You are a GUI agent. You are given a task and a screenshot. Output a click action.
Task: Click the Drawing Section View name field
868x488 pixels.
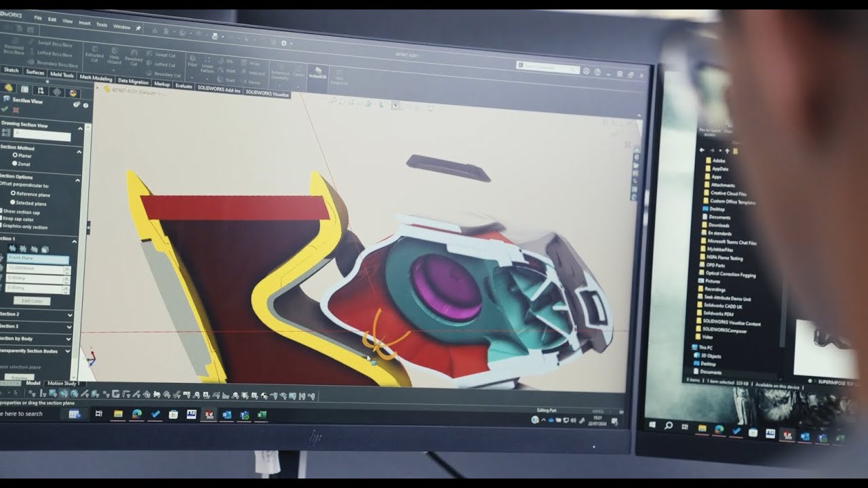(x=41, y=136)
